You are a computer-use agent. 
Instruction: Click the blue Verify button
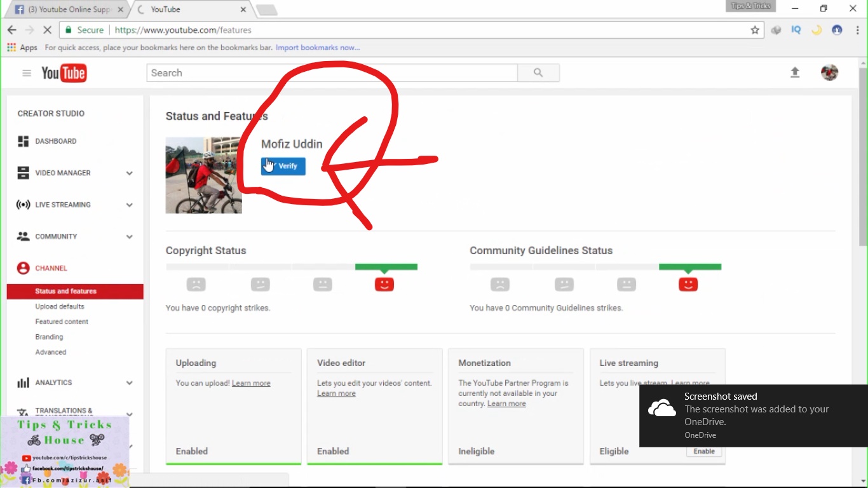click(283, 166)
